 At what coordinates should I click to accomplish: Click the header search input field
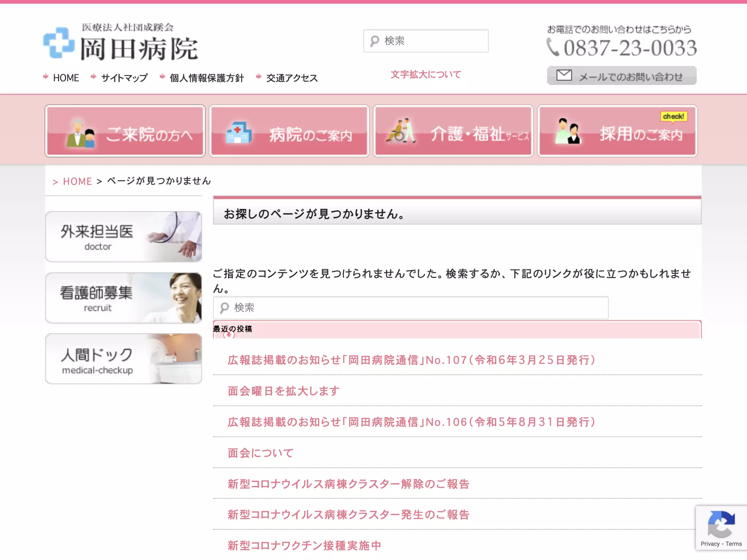tap(426, 41)
